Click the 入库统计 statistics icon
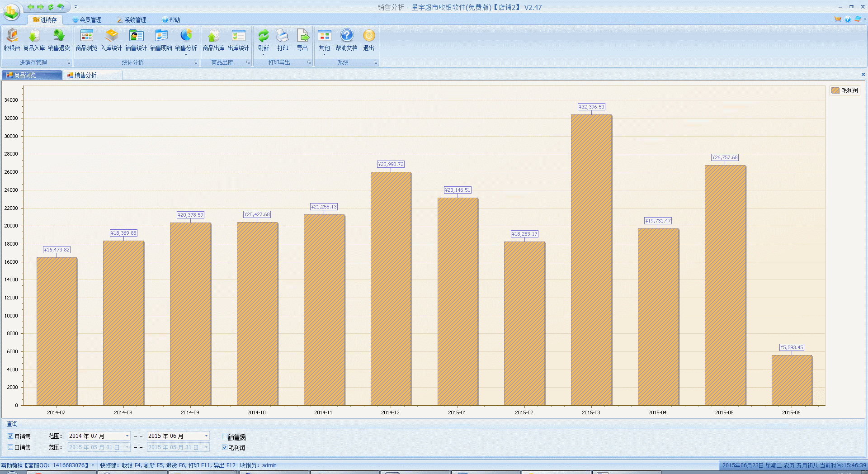The width and height of the screenshot is (868, 474). coord(111,40)
